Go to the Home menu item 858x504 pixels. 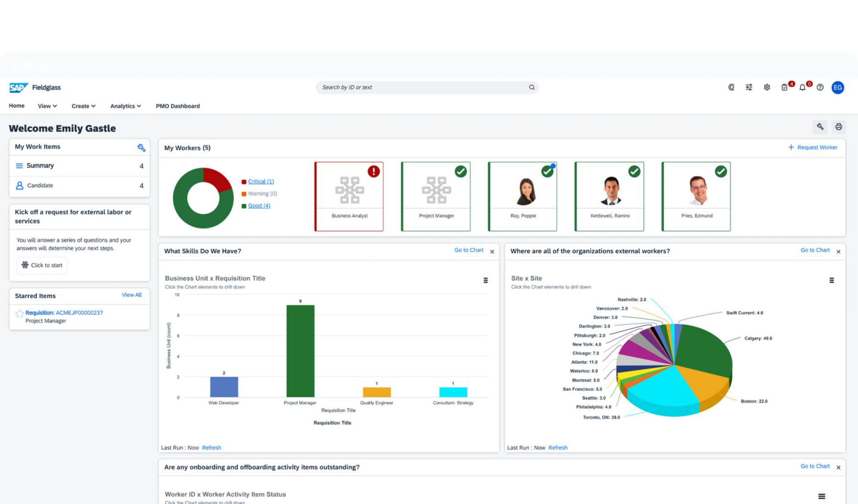tap(16, 106)
